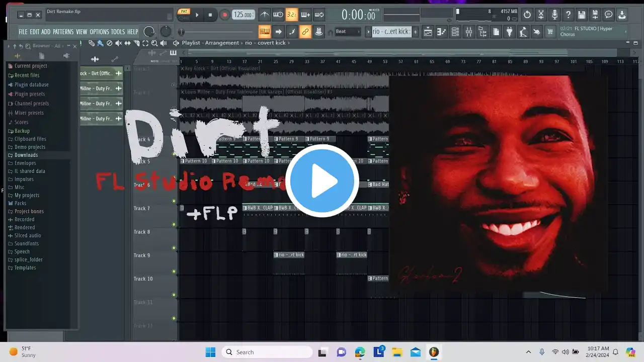Image resolution: width=644 pixels, height=362 pixels.
Task: Open the PATTERNS menu
Action: click(x=63, y=32)
